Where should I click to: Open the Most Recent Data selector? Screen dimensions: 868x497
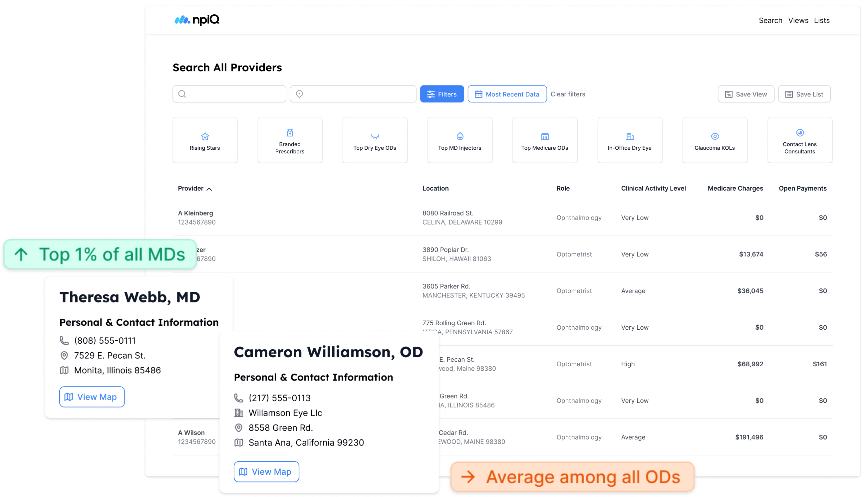[507, 94]
